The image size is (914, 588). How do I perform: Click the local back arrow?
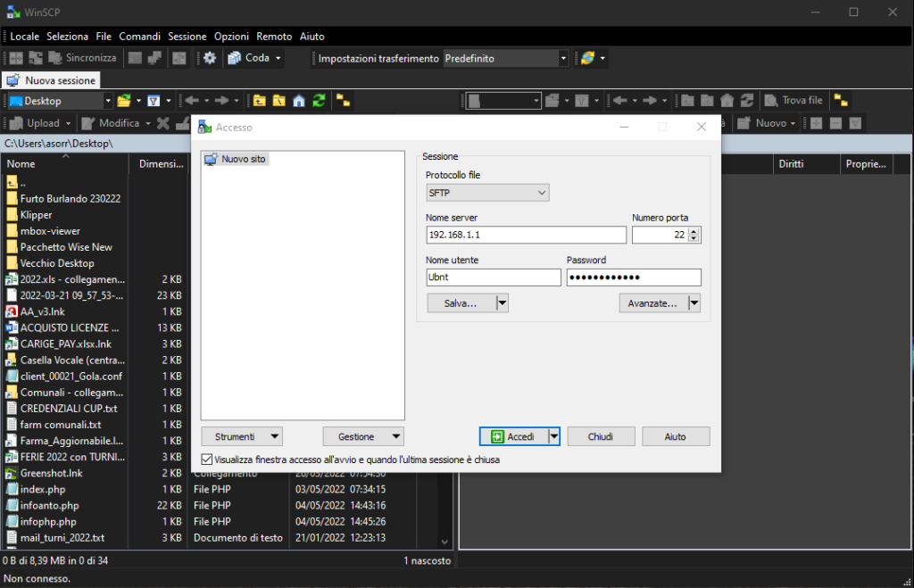(x=192, y=101)
